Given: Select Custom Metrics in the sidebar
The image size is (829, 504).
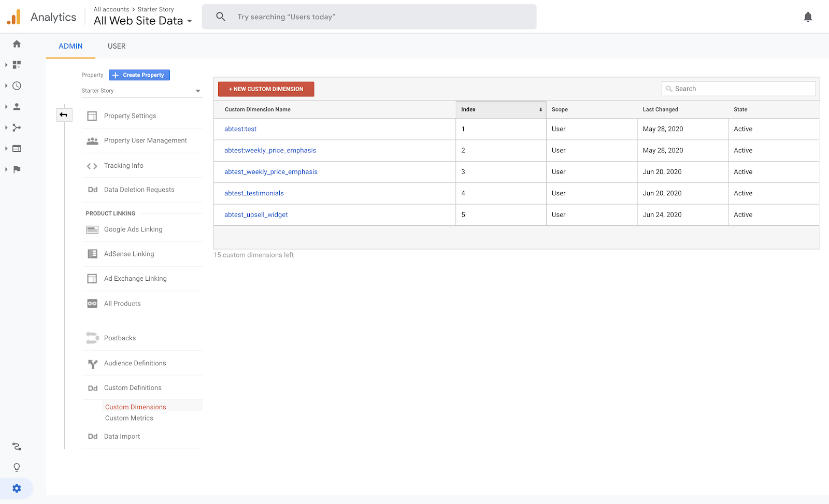Looking at the screenshot, I should [129, 418].
